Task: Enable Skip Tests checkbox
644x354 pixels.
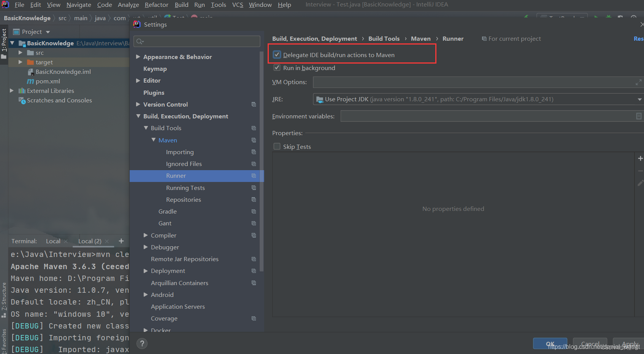Action: coord(277,147)
